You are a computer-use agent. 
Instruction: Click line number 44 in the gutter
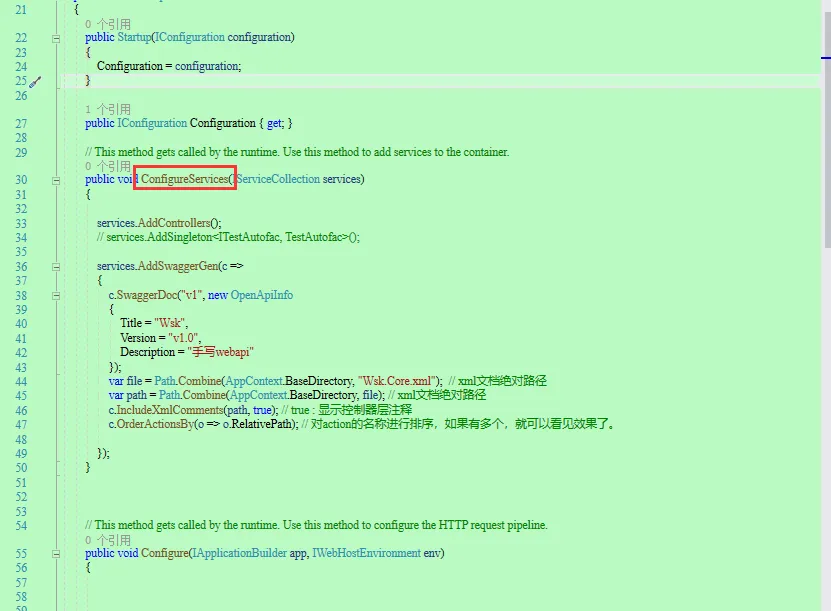click(x=21, y=382)
